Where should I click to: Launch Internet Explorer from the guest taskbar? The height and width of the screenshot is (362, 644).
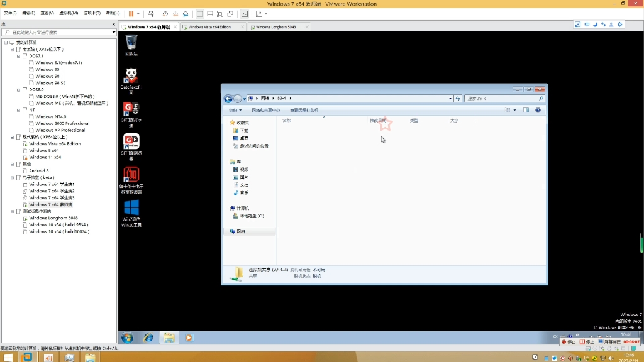(x=148, y=337)
